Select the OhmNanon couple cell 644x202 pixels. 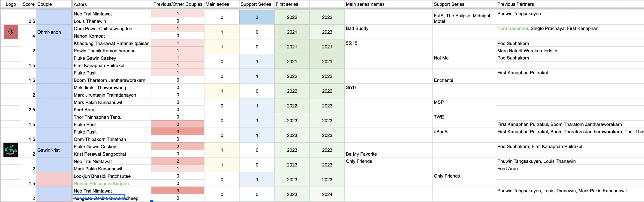[x=54, y=32]
